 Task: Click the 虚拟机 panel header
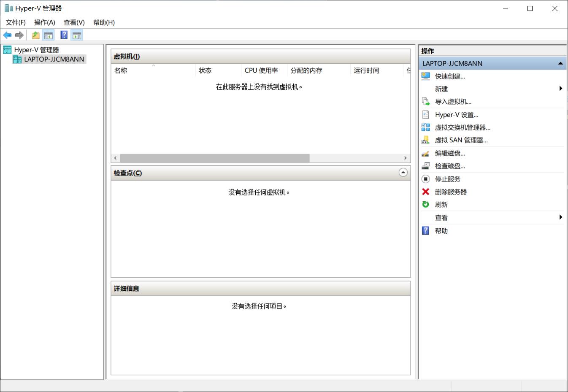click(x=261, y=57)
